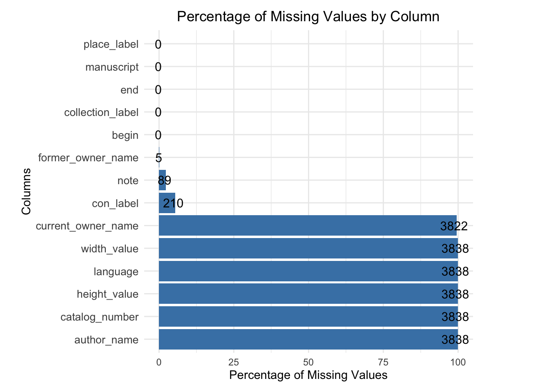Click the x-axis tick label 25
The width and height of the screenshot is (549, 392).
(x=234, y=362)
